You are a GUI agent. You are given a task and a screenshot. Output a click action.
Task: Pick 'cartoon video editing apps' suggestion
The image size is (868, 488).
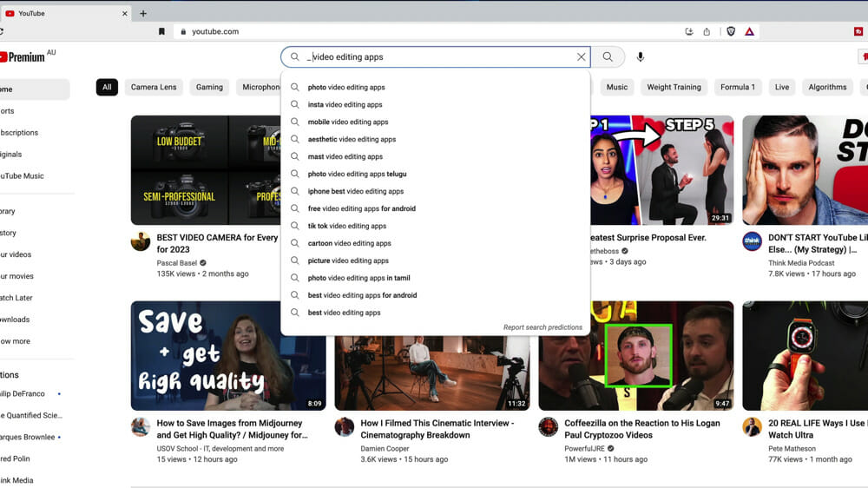(x=349, y=243)
